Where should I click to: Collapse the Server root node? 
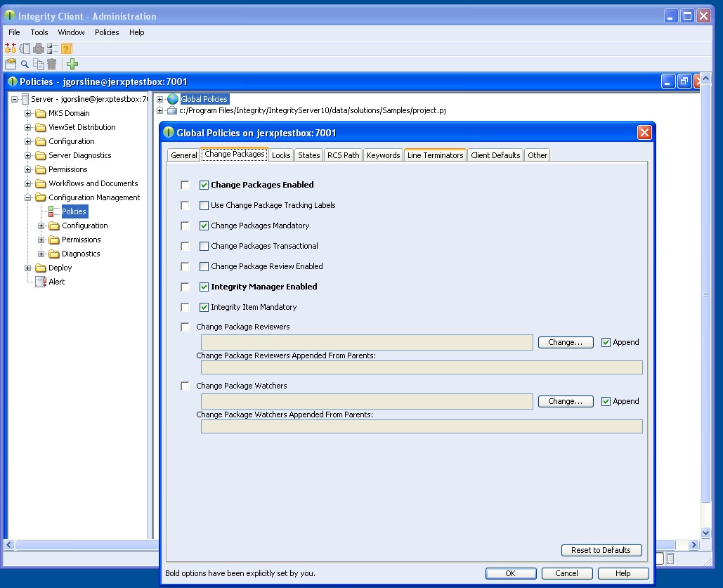pos(14,99)
